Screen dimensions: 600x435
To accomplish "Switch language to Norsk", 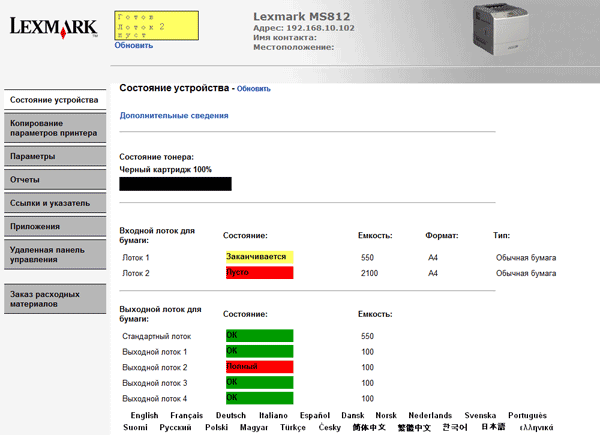I will pyautogui.click(x=386, y=415).
